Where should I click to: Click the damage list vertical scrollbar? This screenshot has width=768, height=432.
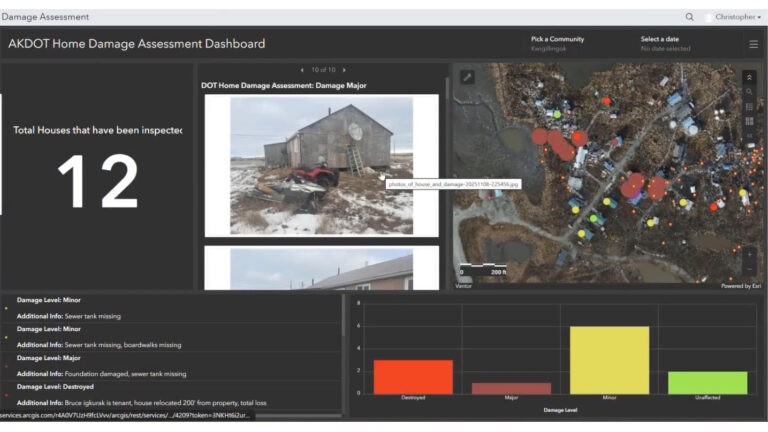[343, 316]
